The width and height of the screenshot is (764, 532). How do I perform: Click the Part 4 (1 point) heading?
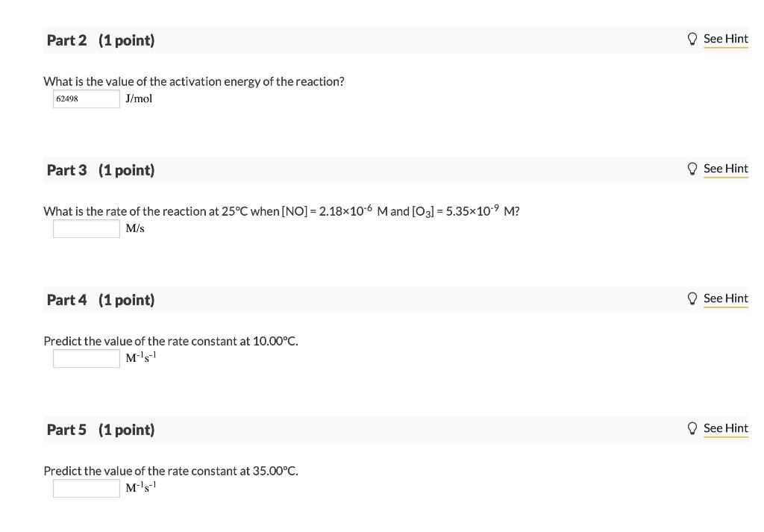tap(101, 300)
